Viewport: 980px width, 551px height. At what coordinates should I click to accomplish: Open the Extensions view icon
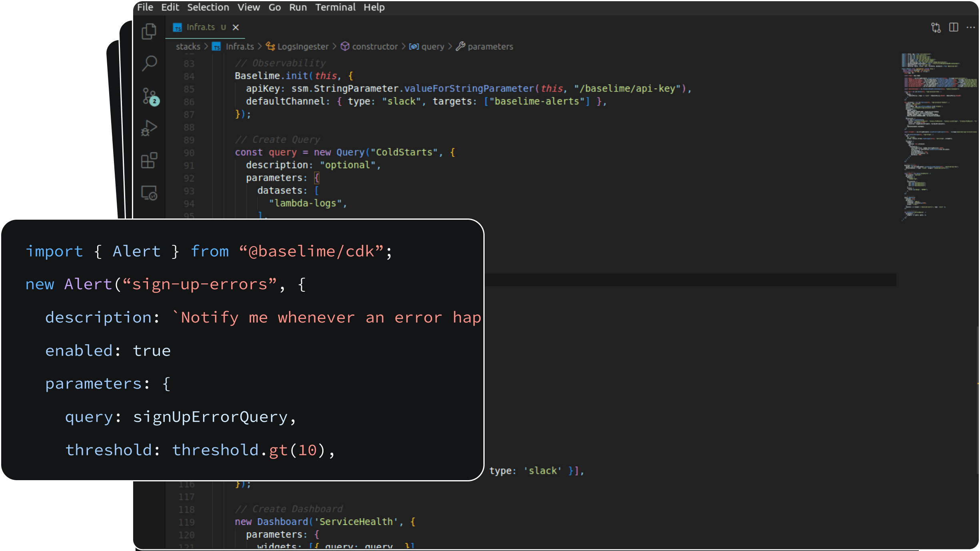click(x=149, y=160)
